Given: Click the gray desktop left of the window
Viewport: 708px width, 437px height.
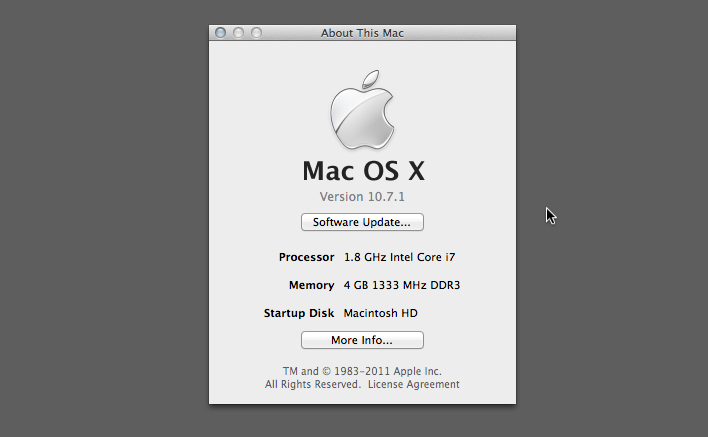Looking at the screenshot, I should [x=100, y=220].
